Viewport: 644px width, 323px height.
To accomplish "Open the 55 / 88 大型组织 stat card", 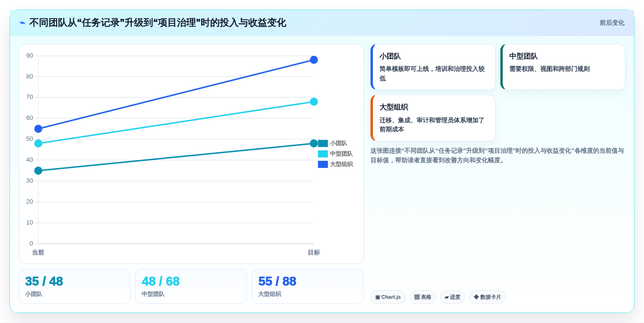I will (308, 286).
